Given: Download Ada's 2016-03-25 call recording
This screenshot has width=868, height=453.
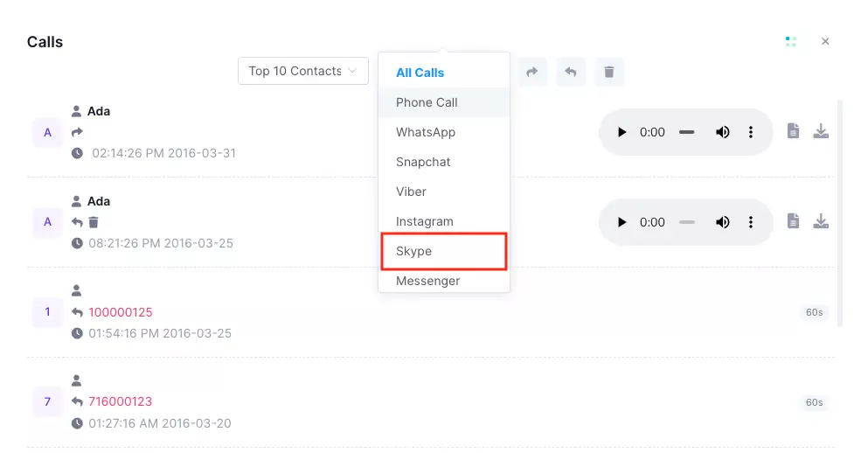Looking at the screenshot, I should pos(821,221).
